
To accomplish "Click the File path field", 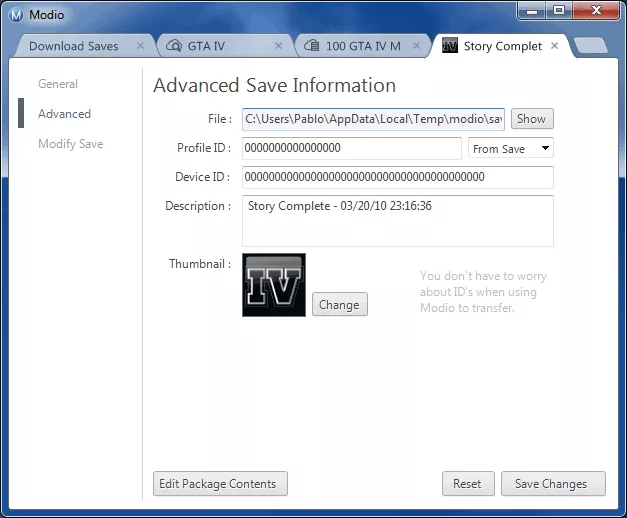I will (373, 119).
